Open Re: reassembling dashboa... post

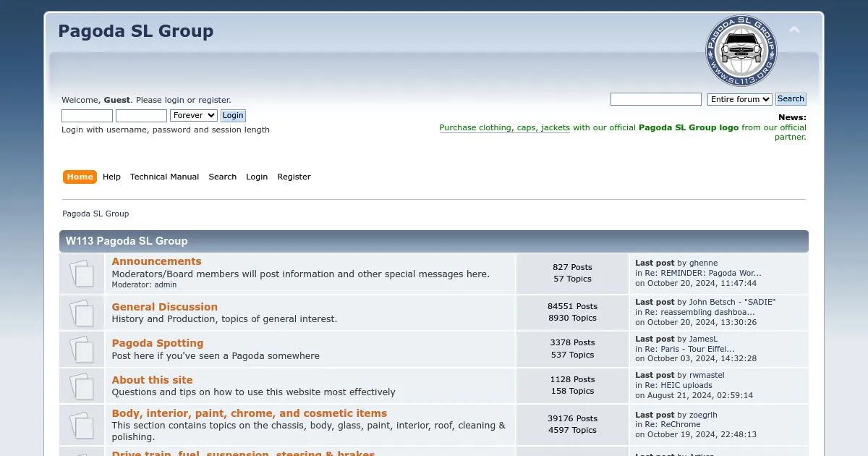[699, 312]
